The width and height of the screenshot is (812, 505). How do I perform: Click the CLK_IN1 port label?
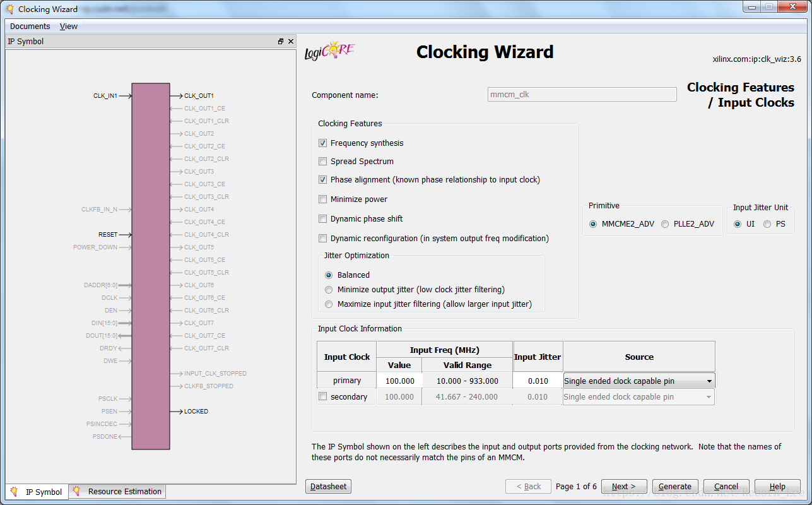tap(105, 96)
